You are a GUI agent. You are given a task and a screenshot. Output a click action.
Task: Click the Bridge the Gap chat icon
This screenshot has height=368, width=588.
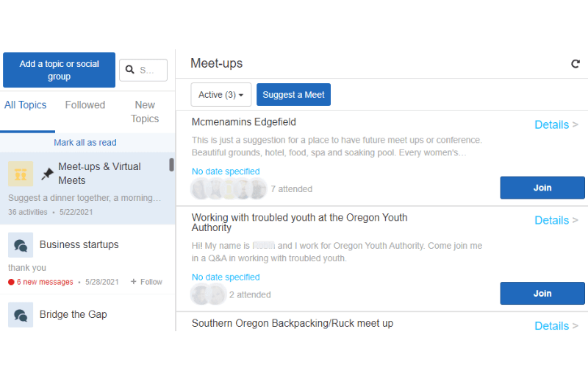[x=21, y=315]
